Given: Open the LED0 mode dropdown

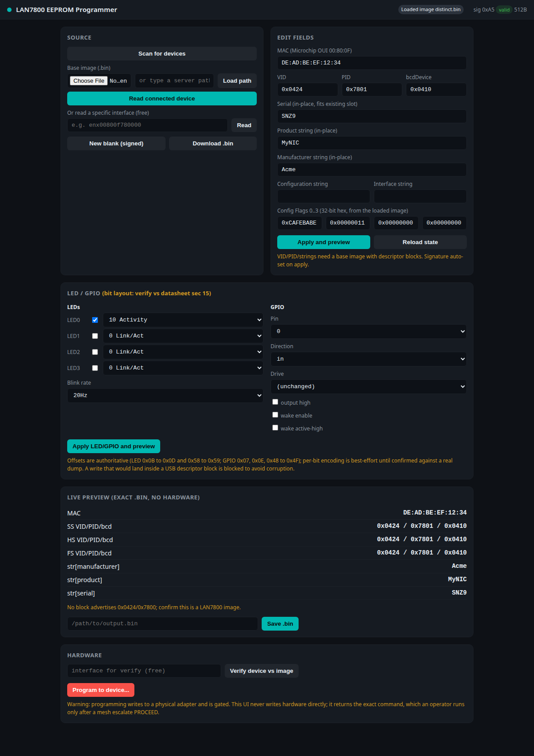Looking at the screenshot, I should click(x=183, y=320).
